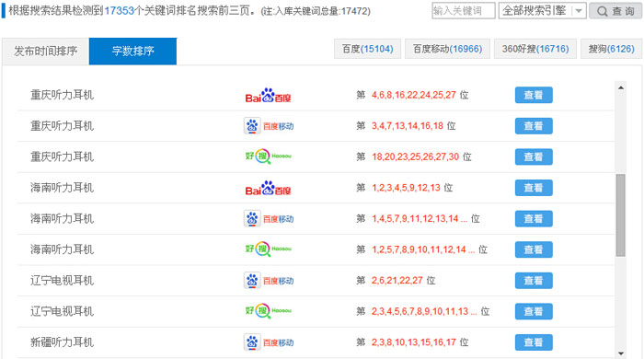This screenshot has height=359, width=644.
Task: Click Haosou logo in 重庆听力耳机 row
Action: pos(269,156)
